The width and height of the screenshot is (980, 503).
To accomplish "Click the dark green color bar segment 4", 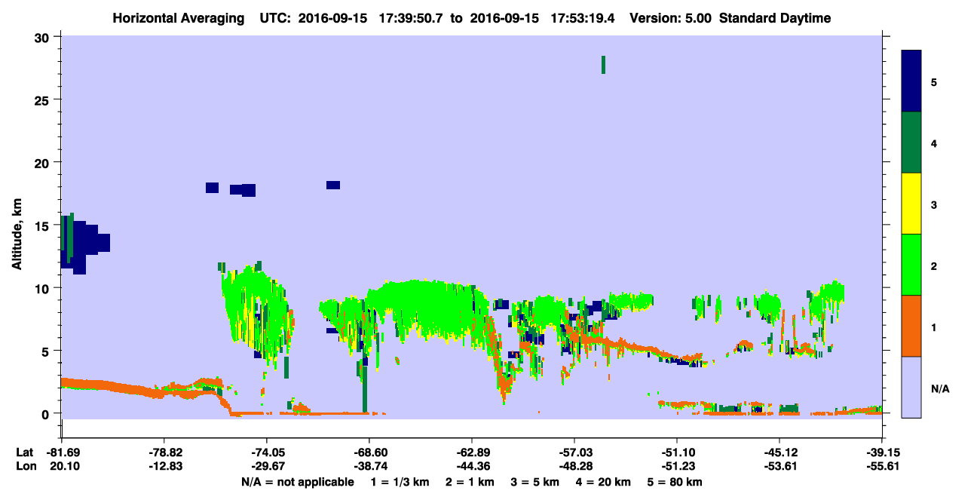I will coord(911,143).
